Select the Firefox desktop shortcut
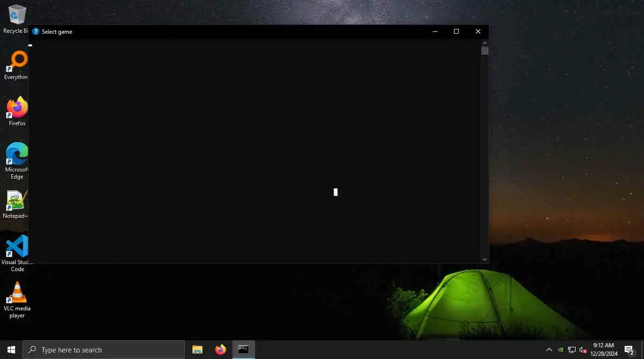Image resolution: width=644 pixels, height=359 pixels. click(17, 111)
